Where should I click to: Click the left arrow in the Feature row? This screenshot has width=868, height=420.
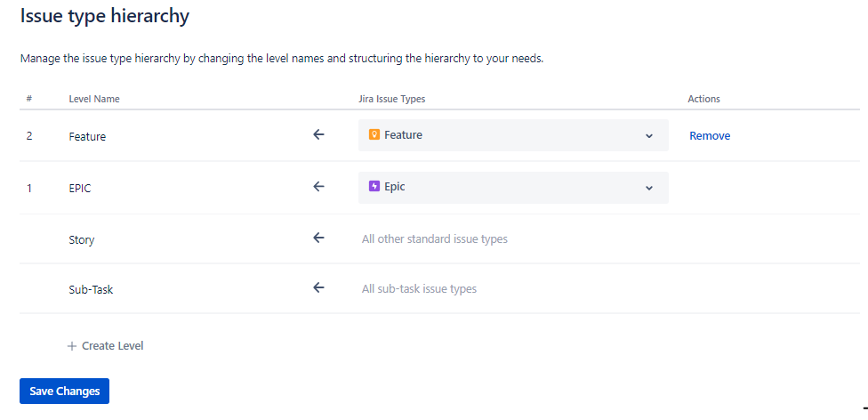tap(319, 135)
